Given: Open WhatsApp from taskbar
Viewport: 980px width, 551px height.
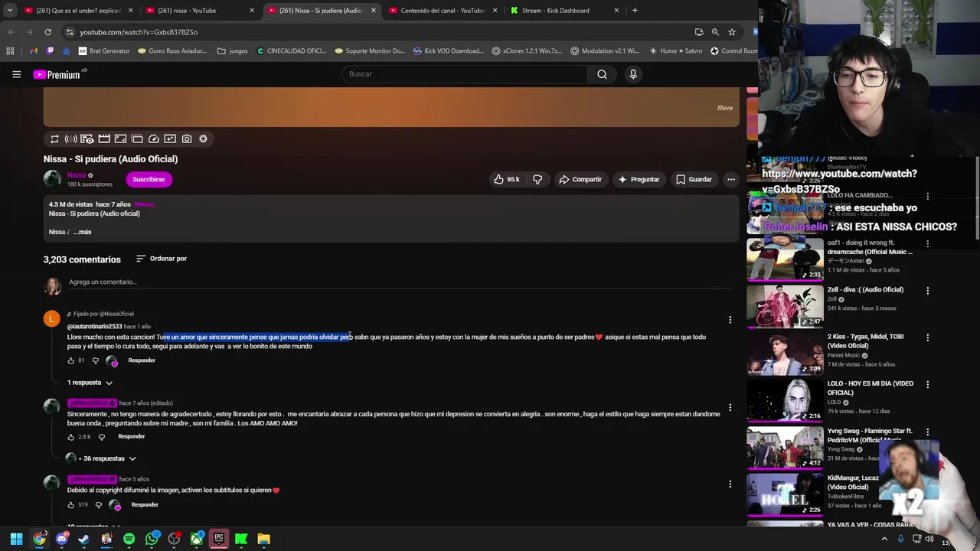Looking at the screenshot, I should [x=152, y=539].
